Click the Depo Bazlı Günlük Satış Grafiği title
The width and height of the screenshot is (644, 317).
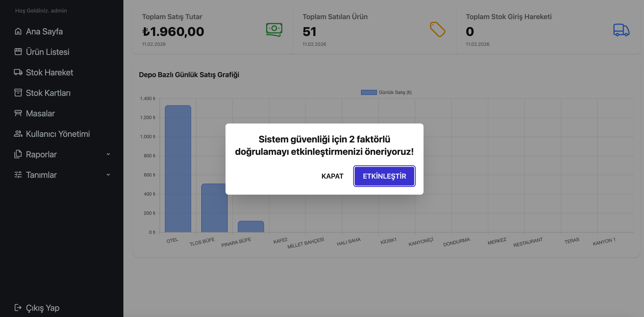(189, 75)
